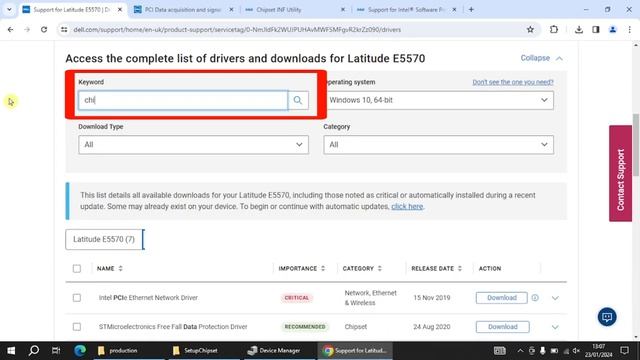Follow "Don't see the one you need?" link
The image size is (640, 360).
point(513,82)
